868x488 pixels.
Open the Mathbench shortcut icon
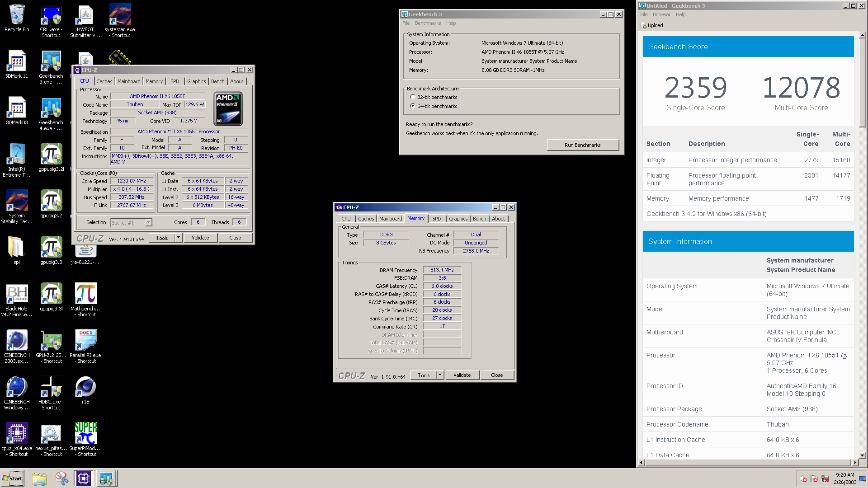[x=85, y=300]
